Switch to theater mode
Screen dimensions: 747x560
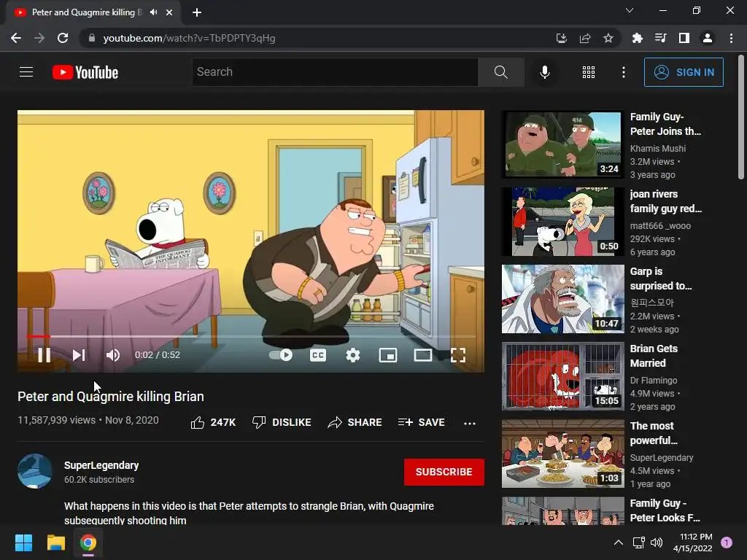[x=422, y=355]
